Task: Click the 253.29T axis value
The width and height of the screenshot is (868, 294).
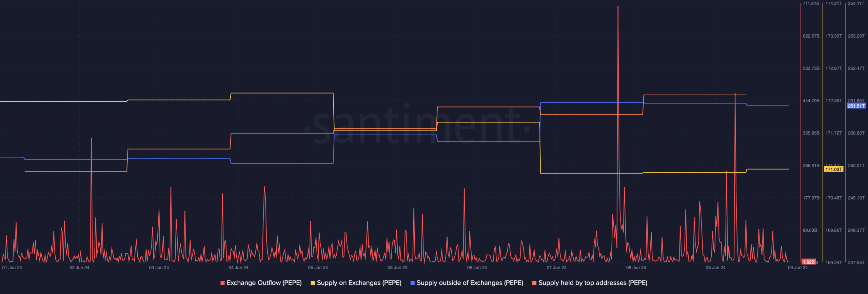Action: pyautogui.click(x=856, y=36)
